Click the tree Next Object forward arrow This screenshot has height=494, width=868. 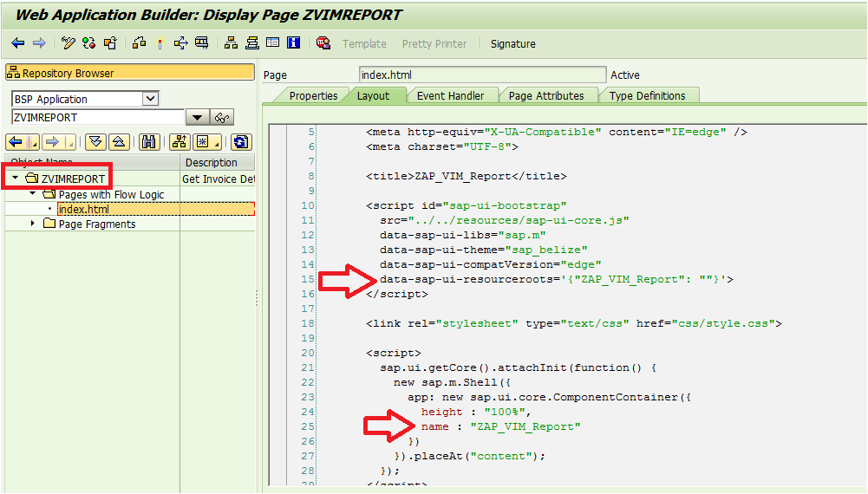pos(52,142)
